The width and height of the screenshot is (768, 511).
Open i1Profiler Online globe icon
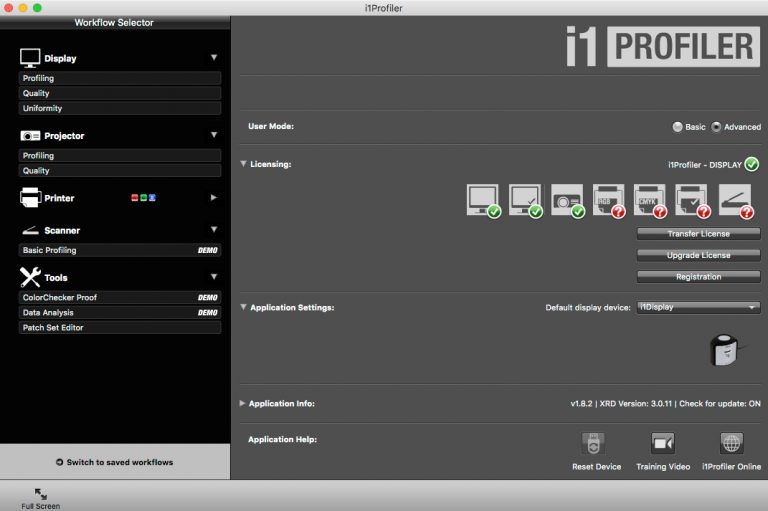(732, 444)
